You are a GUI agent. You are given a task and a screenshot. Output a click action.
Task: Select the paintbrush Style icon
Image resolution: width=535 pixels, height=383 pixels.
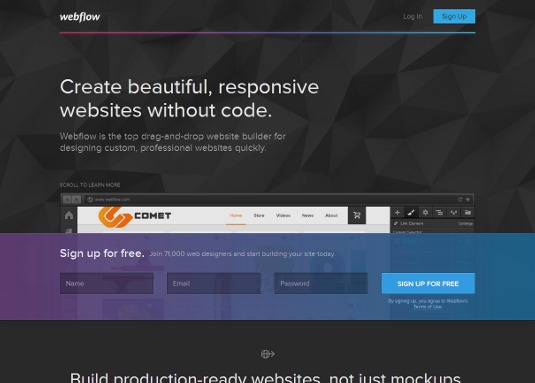coord(411,212)
